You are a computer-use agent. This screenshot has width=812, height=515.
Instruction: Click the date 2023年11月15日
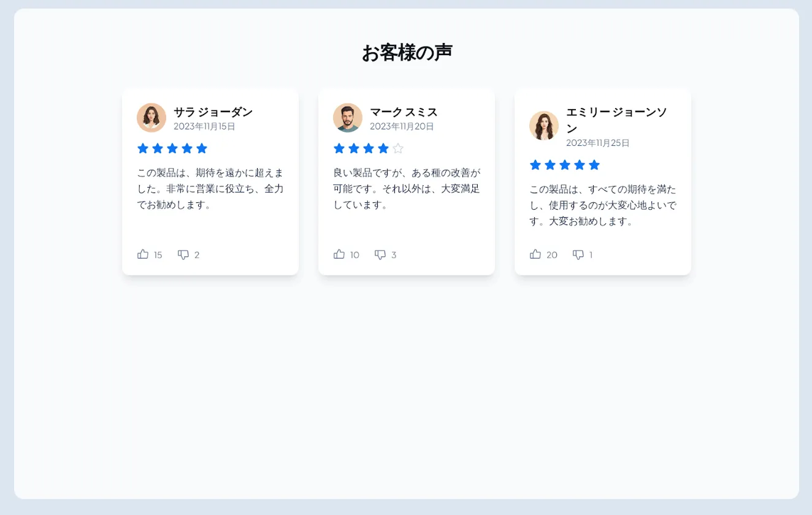[x=204, y=126]
